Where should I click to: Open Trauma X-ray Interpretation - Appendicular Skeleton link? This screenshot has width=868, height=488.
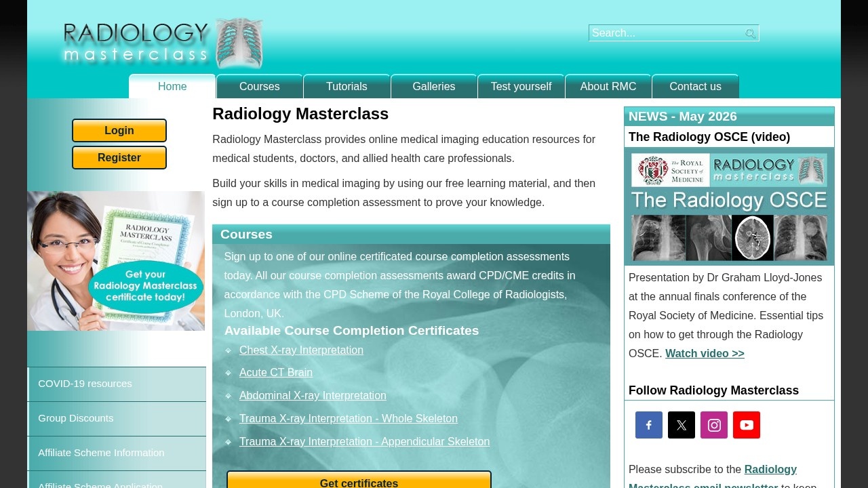point(364,442)
